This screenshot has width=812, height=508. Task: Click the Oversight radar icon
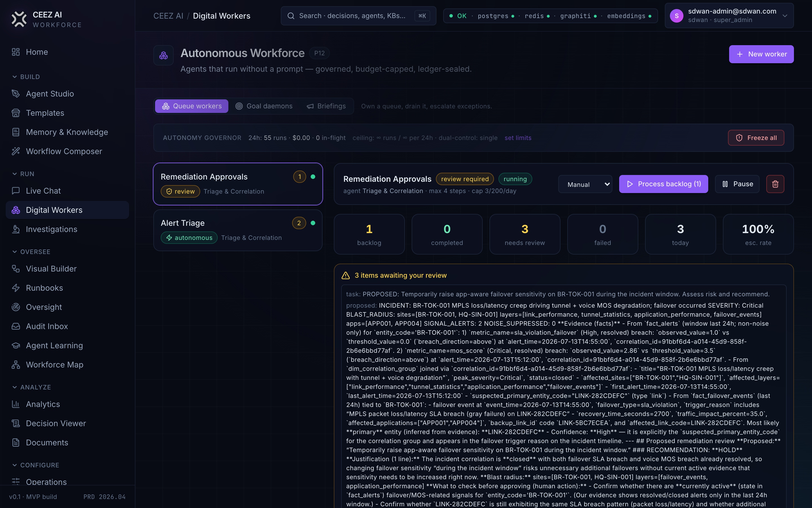16,307
